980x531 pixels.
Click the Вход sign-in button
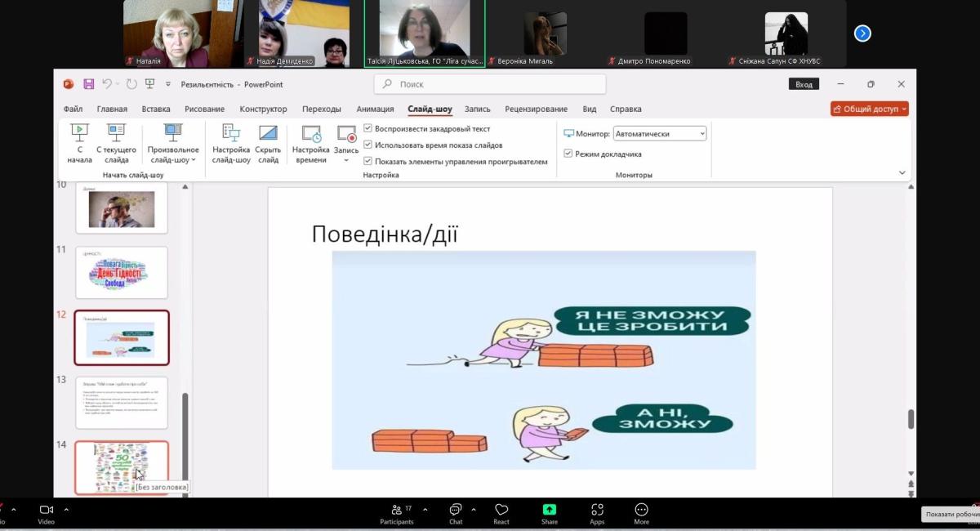click(804, 84)
